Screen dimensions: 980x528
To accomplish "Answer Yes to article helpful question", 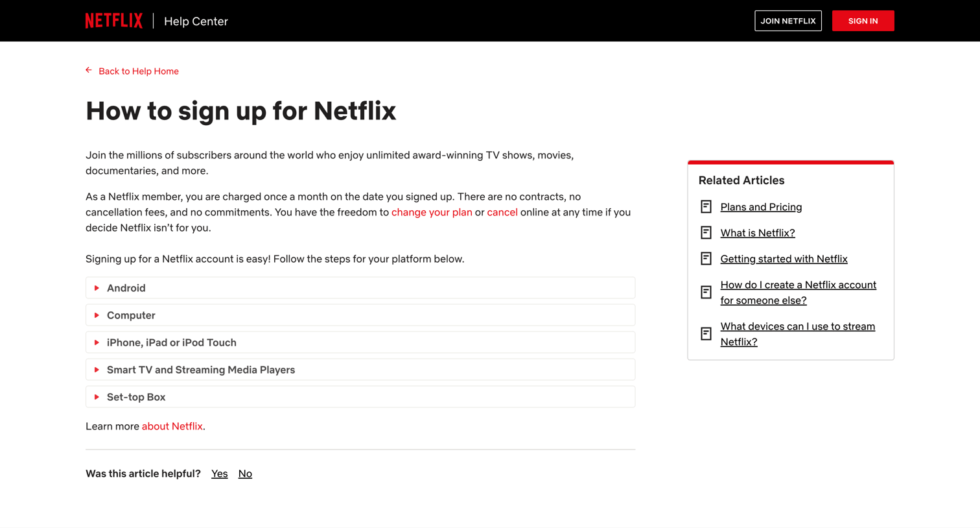I will coord(220,474).
